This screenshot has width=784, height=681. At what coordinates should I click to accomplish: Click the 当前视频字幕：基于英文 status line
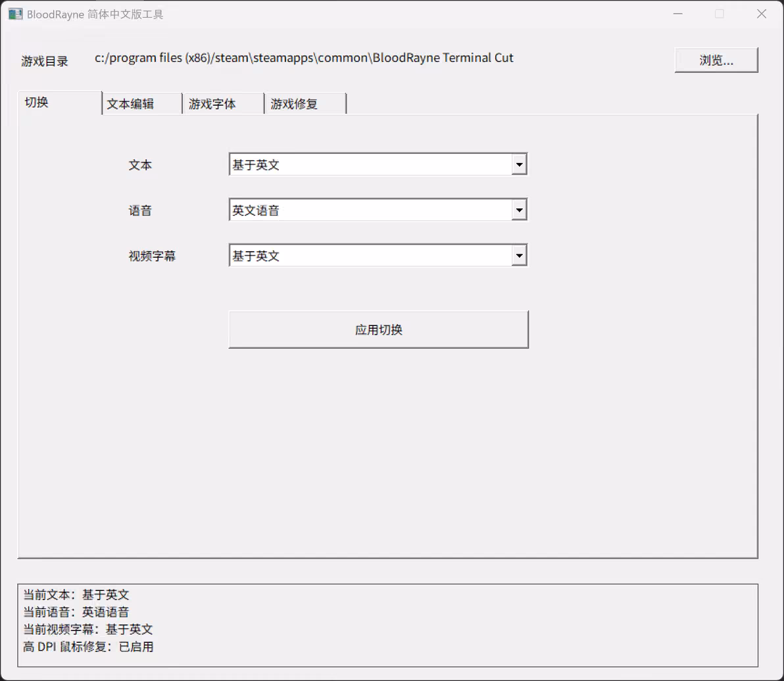88,630
